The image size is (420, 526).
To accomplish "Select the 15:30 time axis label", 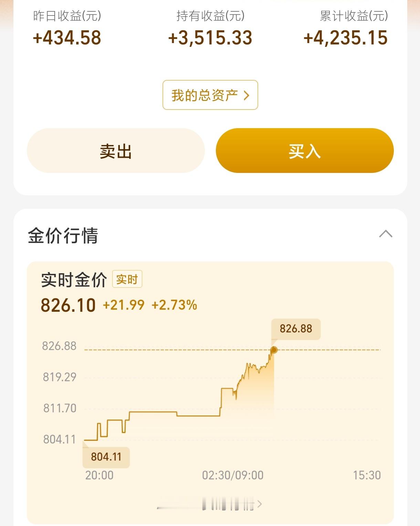I will click(367, 475).
